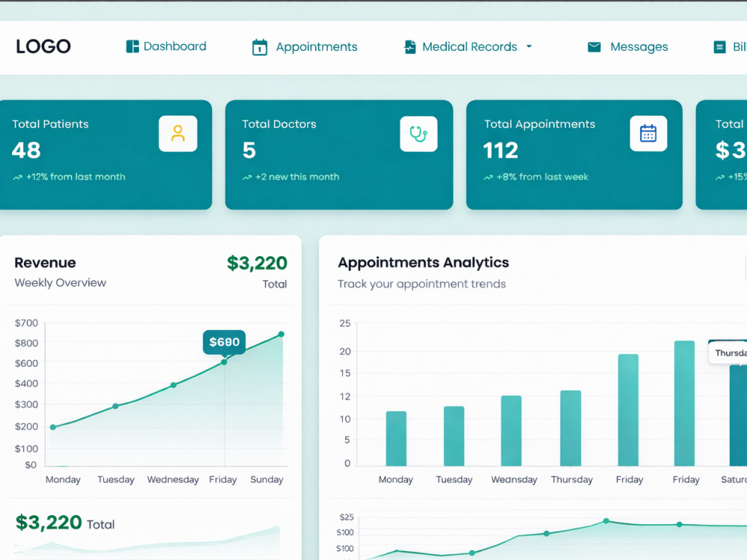Click the Messages envelope icon
Image resolution: width=747 pixels, height=560 pixels.
point(594,46)
